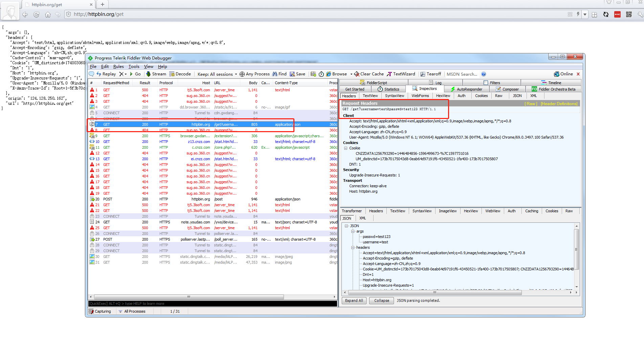Switch to the FiddlerScript tab

374,82
